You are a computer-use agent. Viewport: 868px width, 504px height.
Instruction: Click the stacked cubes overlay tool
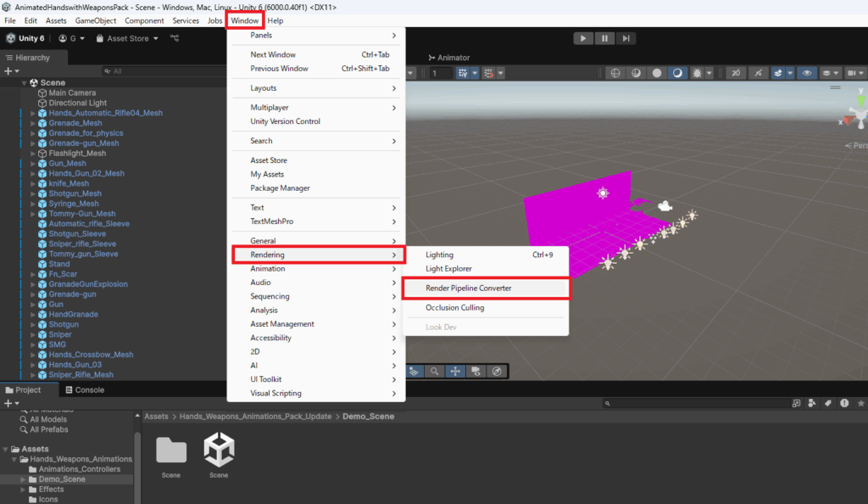[414, 371]
